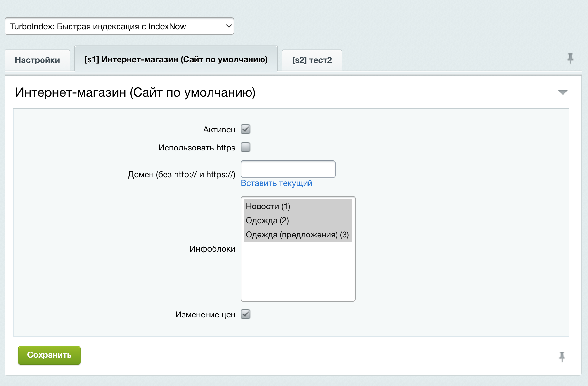588x386 pixels.
Task: Pick Одежда (предложения) (3) list item
Action: pyautogui.click(x=298, y=235)
